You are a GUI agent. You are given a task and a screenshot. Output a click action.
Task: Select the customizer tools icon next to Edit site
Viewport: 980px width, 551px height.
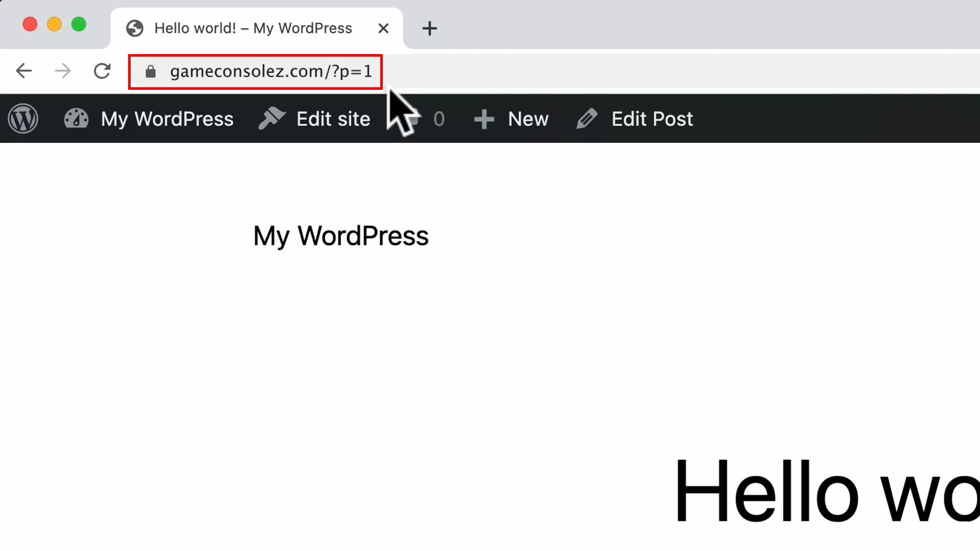click(272, 118)
